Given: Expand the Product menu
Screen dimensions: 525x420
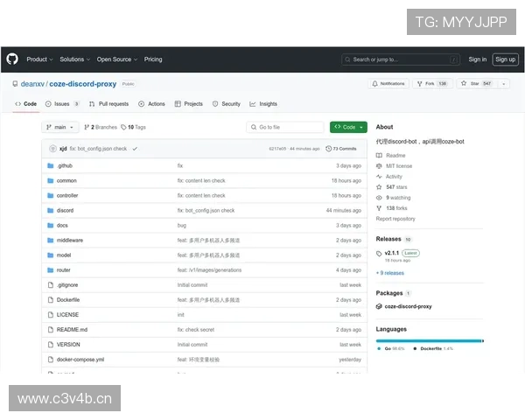Looking at the screenshot, I should click(x=39, y=59).
